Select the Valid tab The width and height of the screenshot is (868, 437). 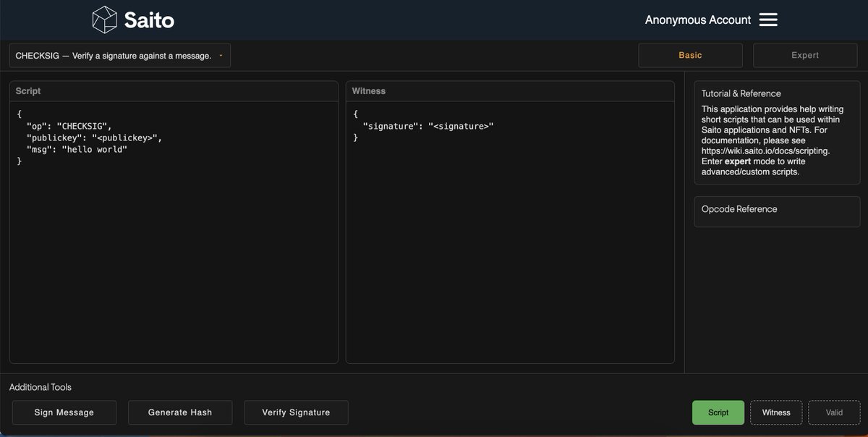[834, 412]
